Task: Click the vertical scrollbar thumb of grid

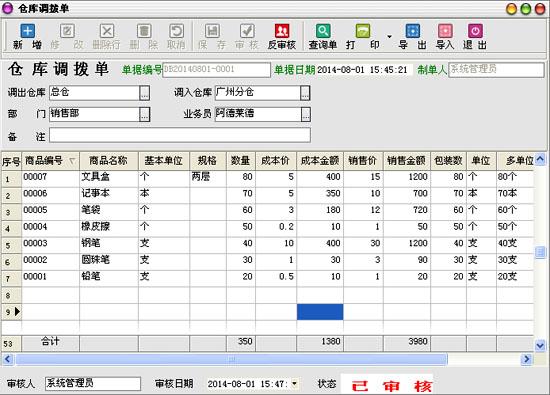Action: pos(540,252)
